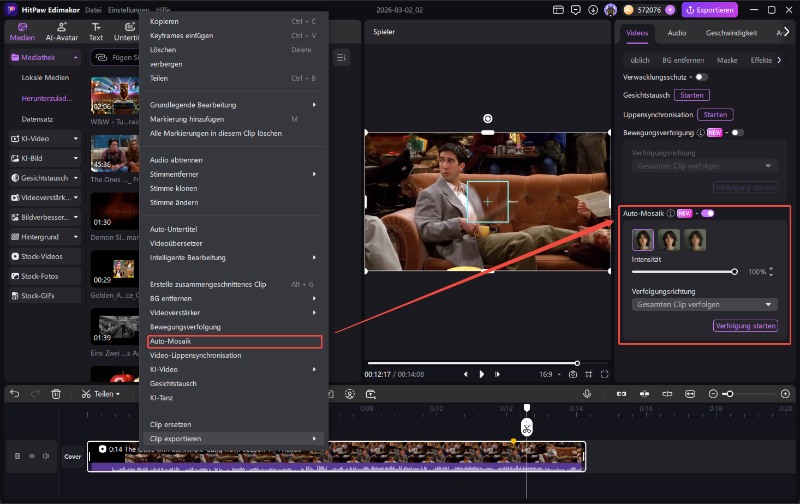
Task: Adjust the Intensität slider
Action: pyautogui.click(x=685, y=272)
